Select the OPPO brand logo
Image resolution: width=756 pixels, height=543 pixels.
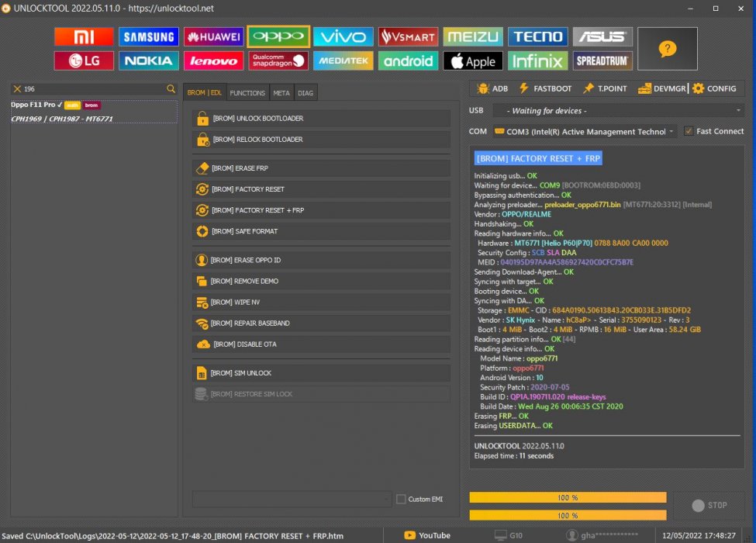pos(278,36)
